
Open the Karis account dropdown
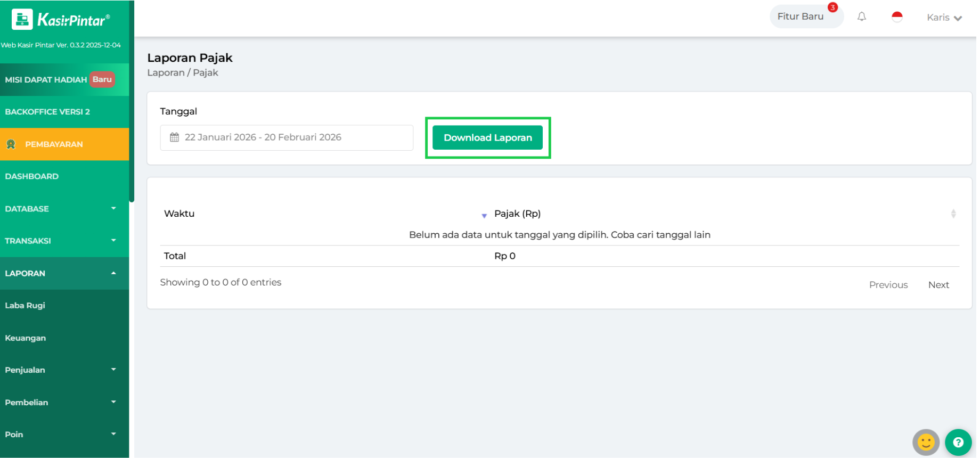pos(944,18)
